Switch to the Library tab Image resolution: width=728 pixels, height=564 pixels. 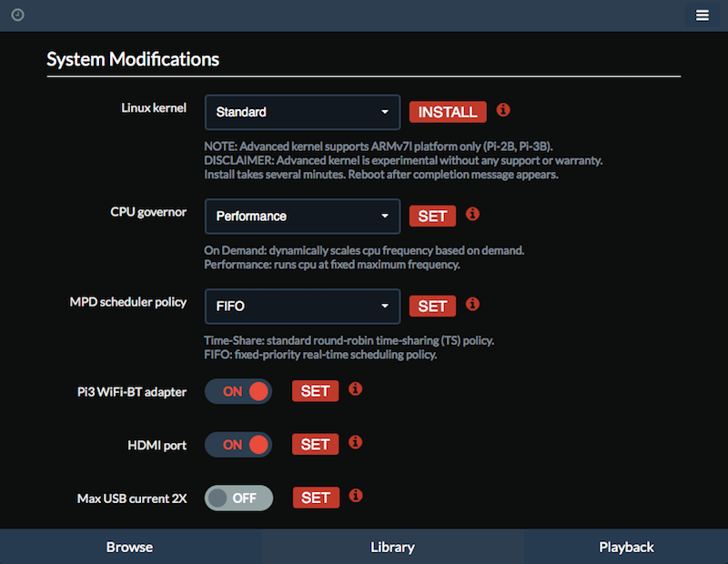(393, 547)
